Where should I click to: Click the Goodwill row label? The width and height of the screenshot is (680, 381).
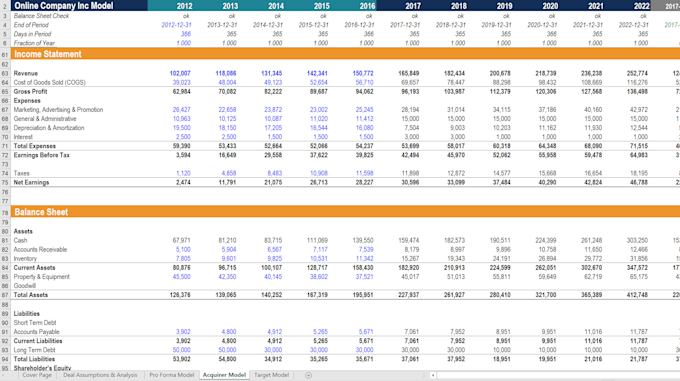[24, 286]
